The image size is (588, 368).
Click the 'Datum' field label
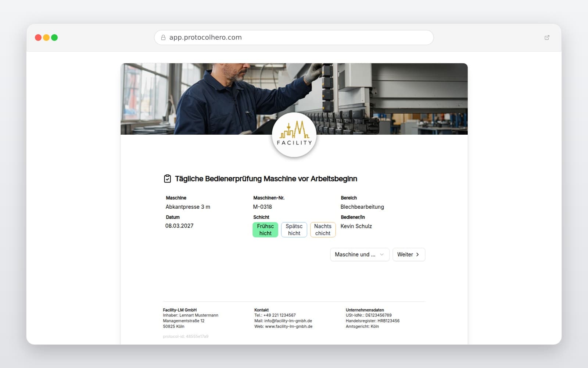click(173, 217)
